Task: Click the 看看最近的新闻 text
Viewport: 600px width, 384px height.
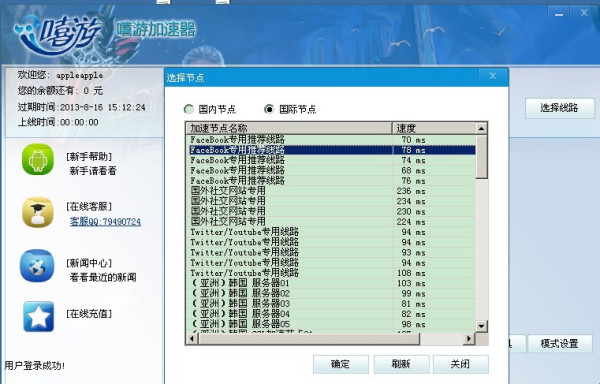Action: coord(103,277)
